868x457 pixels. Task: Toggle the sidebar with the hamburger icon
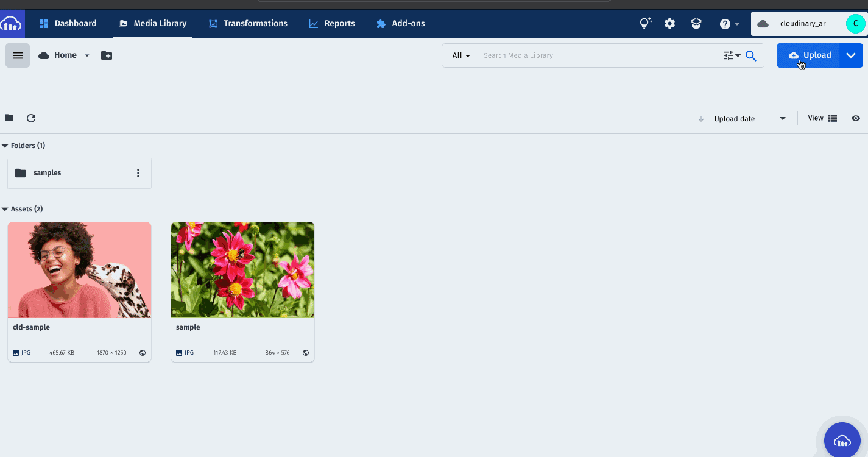click(x=17, y=55)
